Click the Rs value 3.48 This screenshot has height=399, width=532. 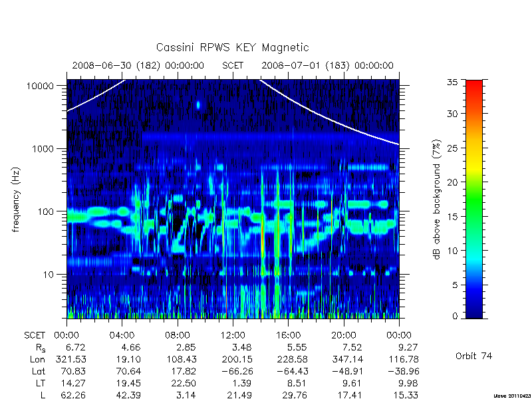pos(241,347)
